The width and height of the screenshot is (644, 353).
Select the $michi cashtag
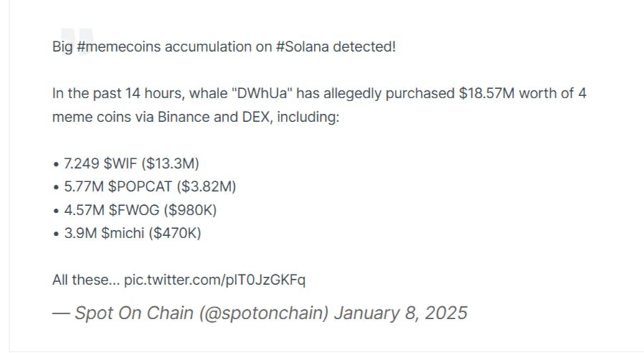123,234
